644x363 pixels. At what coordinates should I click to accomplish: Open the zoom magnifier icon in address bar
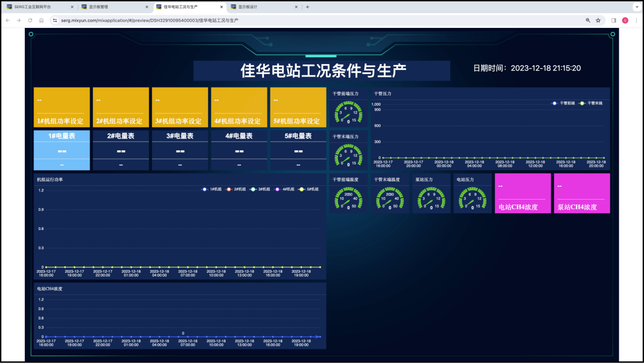click(588, 20)
